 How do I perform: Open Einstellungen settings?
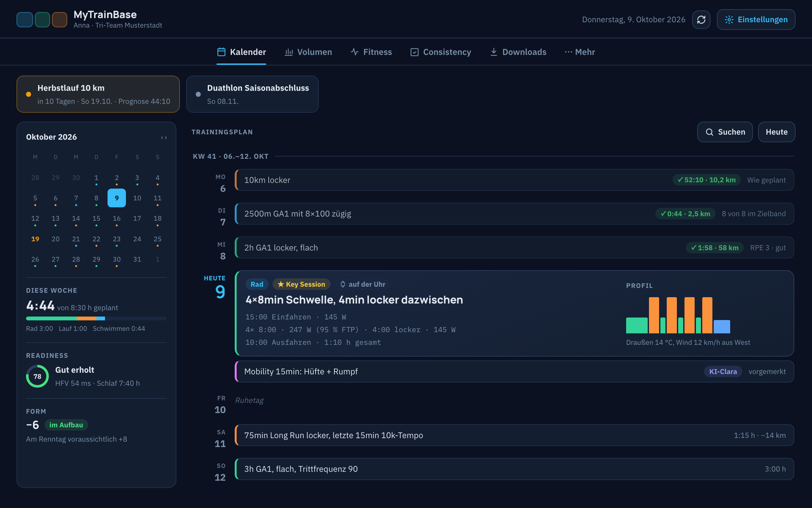(x=756, y=19)
